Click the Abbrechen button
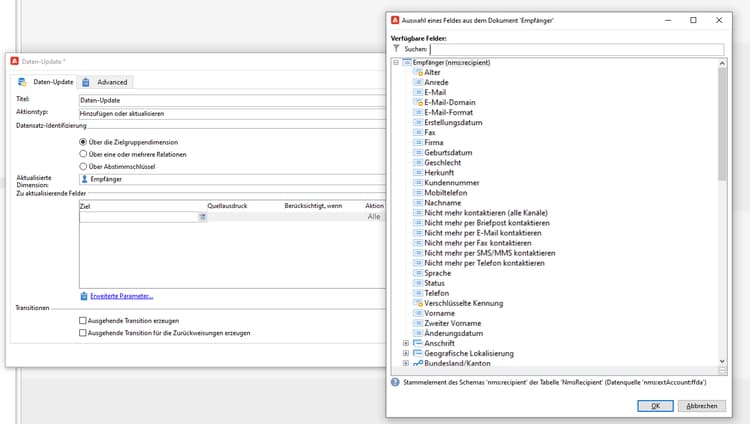Image resolution: width=750 pixels, height=424 pixels. click(702, 406)
